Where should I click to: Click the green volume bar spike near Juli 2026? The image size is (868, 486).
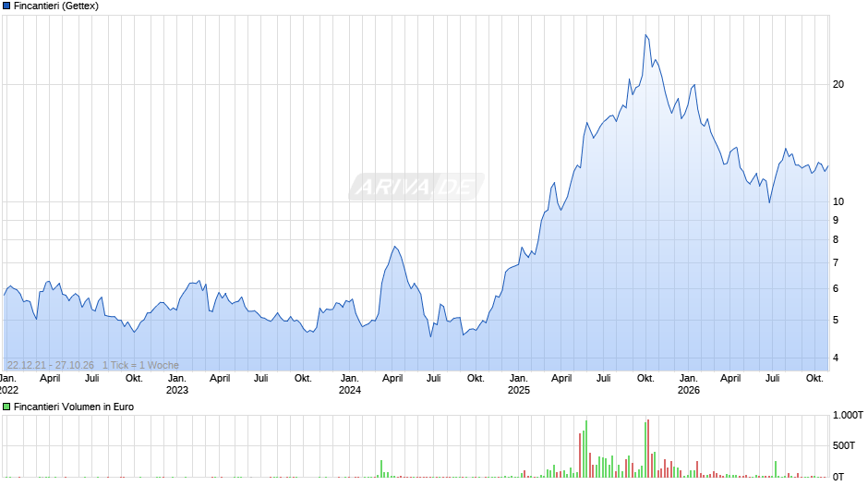pyautogui.click(x=776, y=468)
